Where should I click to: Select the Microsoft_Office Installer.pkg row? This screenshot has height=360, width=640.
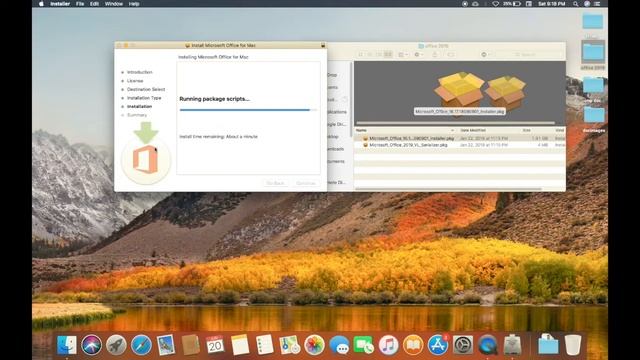460,138
